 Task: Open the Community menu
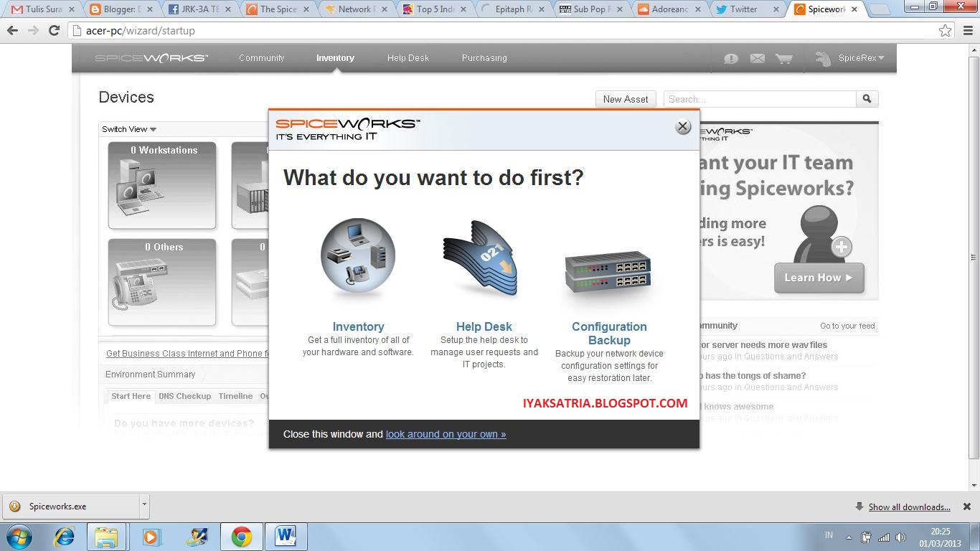pos(262,58)
